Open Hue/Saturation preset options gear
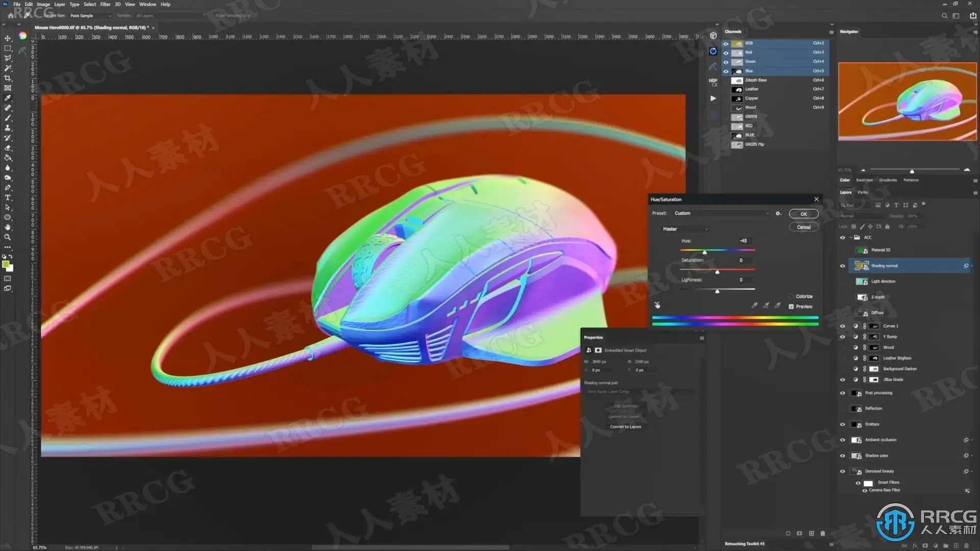 [778, 213]
